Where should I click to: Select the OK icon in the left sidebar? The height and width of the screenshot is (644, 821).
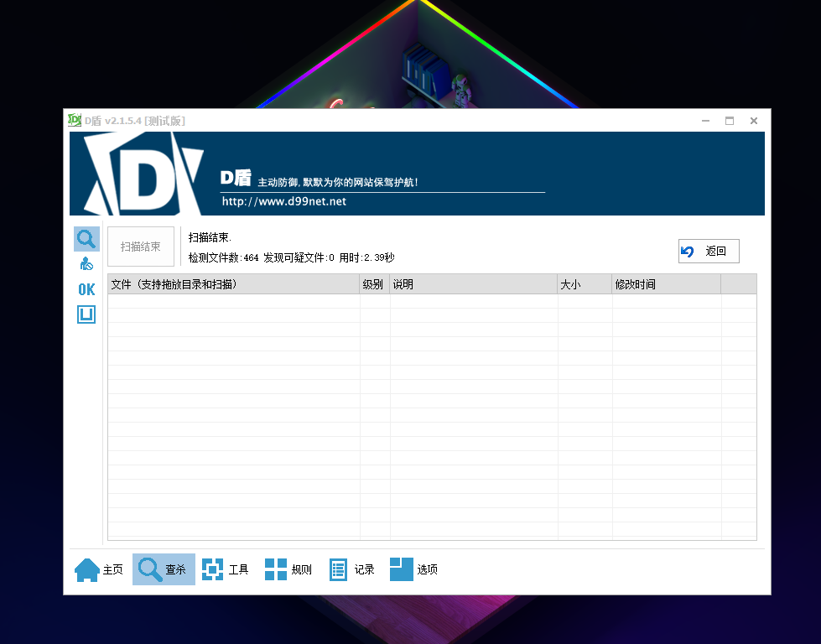click(86, 288)
